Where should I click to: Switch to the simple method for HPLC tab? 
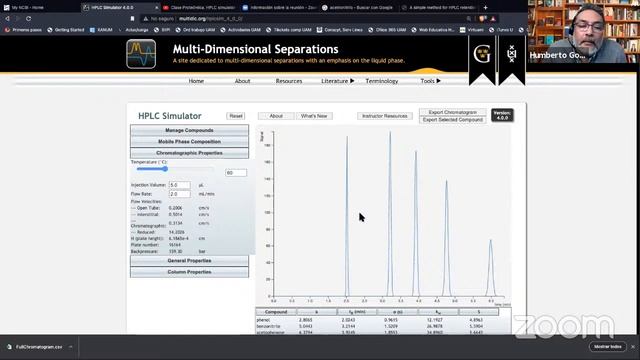(438, 7)
